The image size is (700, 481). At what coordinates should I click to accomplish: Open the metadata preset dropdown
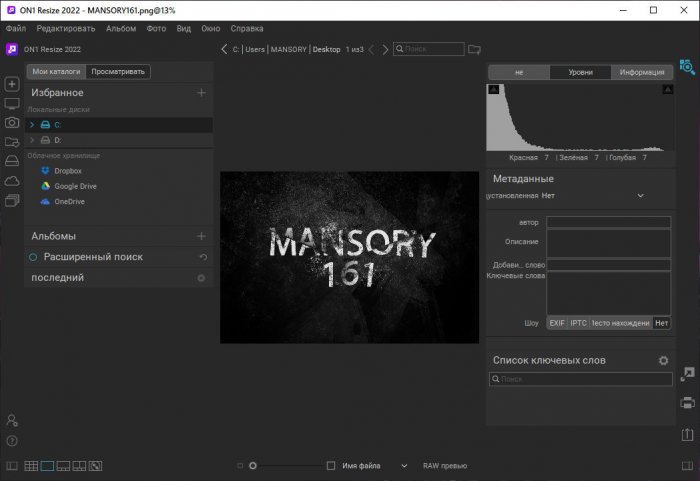tap(640, 196)
